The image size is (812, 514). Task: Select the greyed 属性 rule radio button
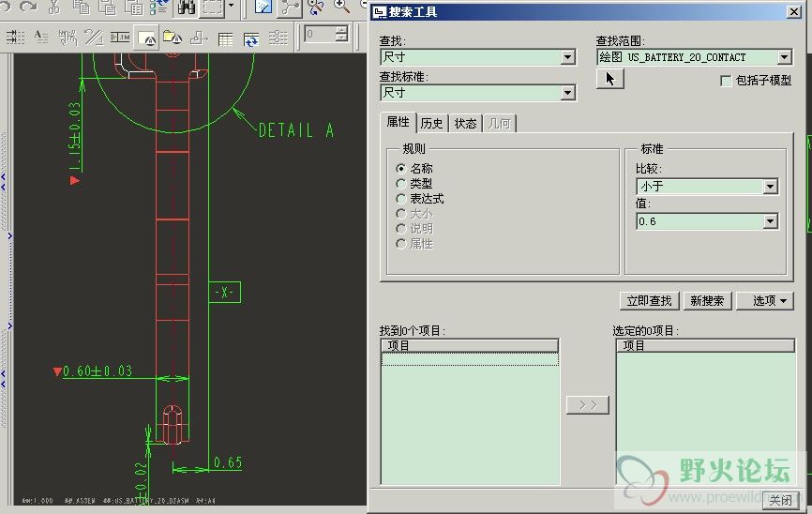tap(400, 244)
